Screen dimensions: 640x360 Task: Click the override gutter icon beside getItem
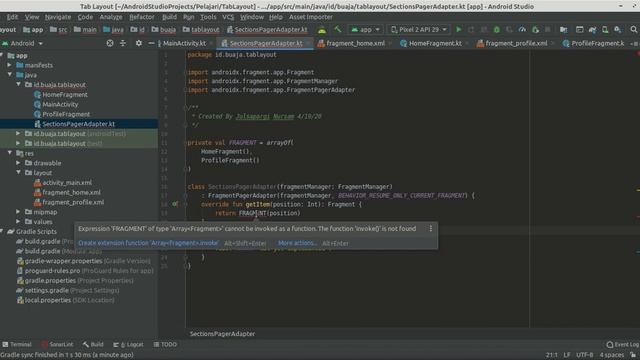tap(175, 204)
